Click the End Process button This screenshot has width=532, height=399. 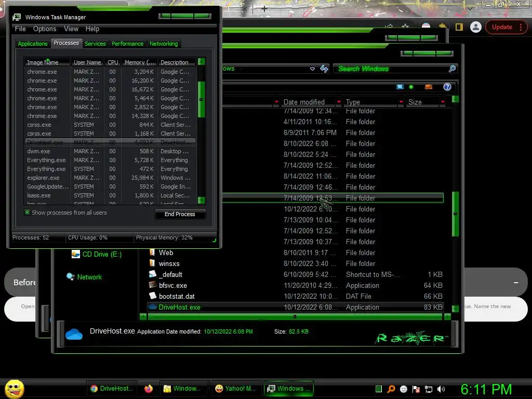[180, 214]
